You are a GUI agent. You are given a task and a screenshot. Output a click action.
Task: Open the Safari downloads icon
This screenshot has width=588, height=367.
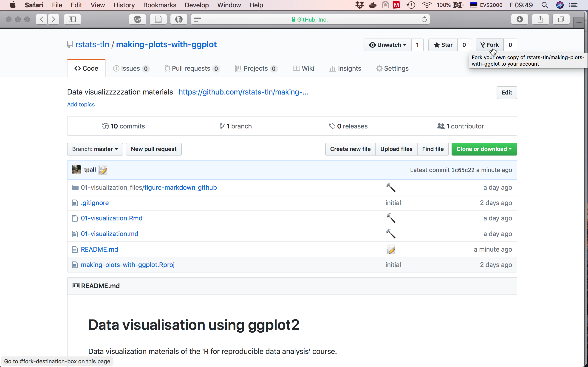click(520, 19)
